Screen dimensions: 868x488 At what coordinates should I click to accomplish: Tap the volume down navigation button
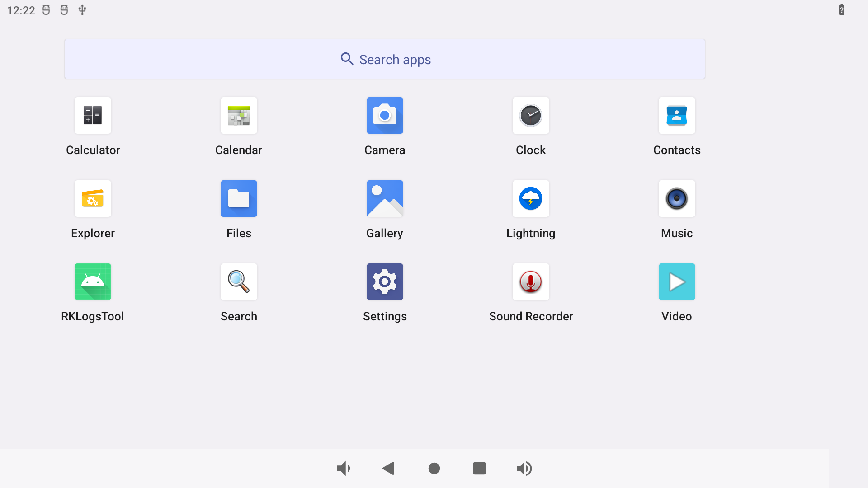pos(344,469)
